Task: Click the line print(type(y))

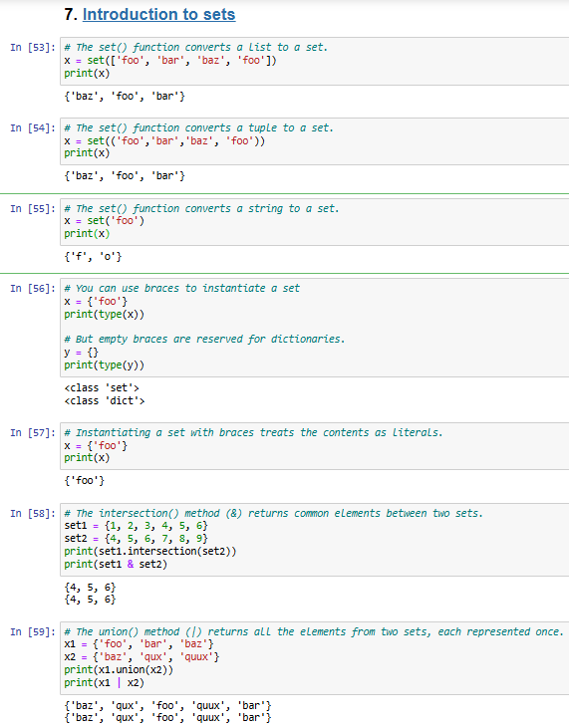Action: 104,365
